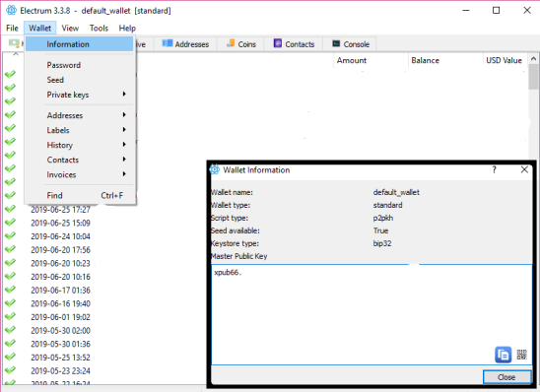The image size is (540, 392).
Task: Choose Seed from the Wallet menu
Action: point(80,80)
